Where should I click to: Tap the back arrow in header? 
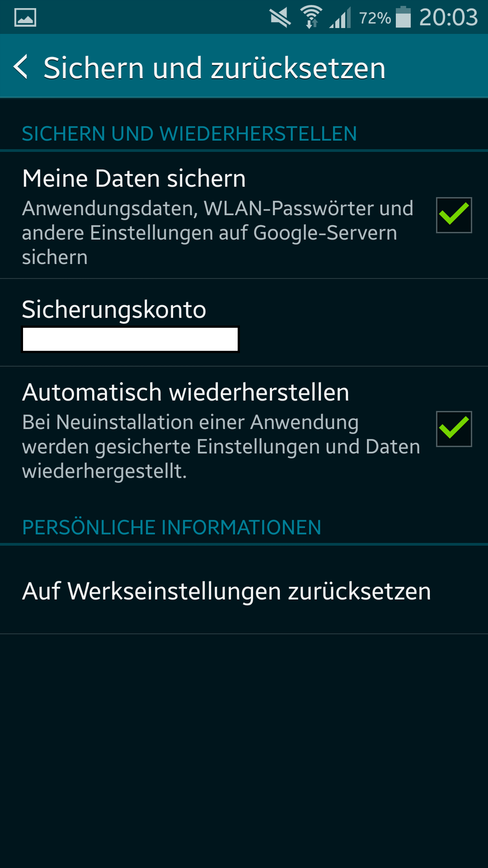(x=21, y=67)
